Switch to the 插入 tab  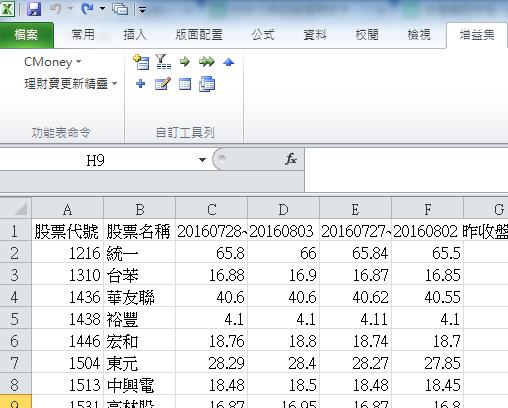[135, 35]
